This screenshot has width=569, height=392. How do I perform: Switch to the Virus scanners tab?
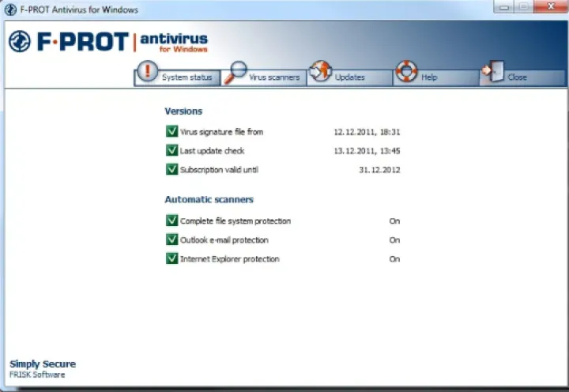(274, 77)
